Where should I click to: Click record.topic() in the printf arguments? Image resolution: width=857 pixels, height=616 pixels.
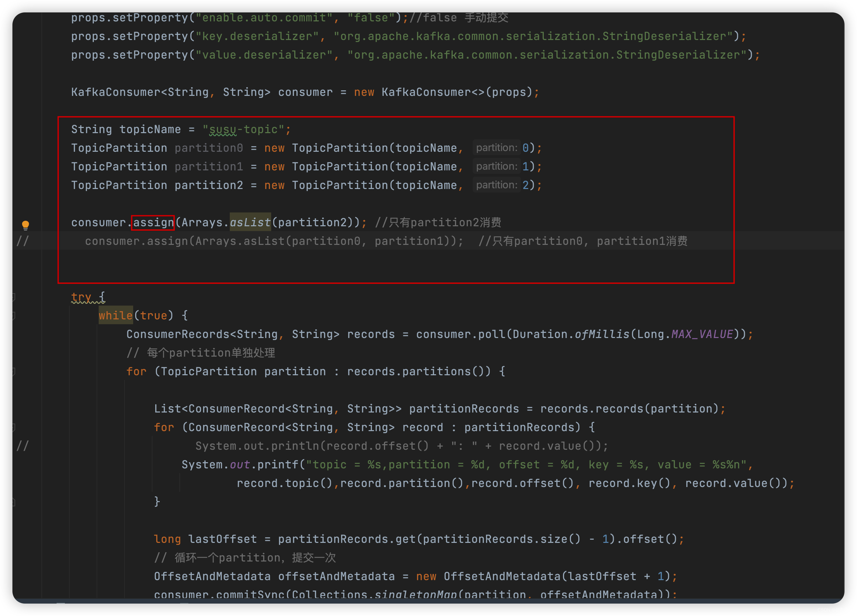click(284, 483)
